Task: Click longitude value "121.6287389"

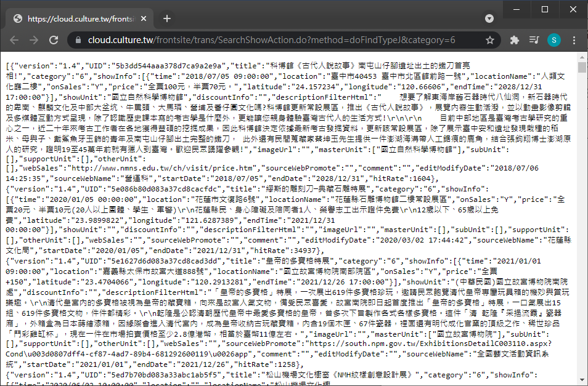Action: 210,220
